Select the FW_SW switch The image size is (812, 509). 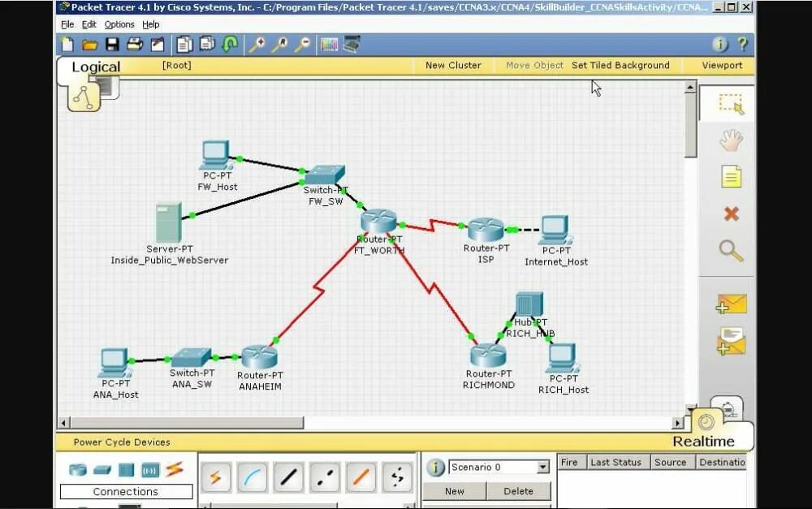click(325, 175)
